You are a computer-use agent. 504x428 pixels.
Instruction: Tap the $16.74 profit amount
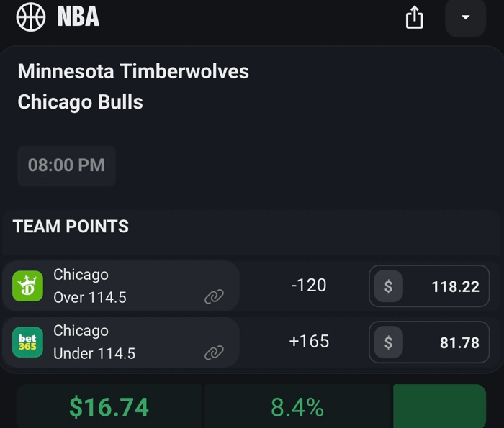pos(109,407)
